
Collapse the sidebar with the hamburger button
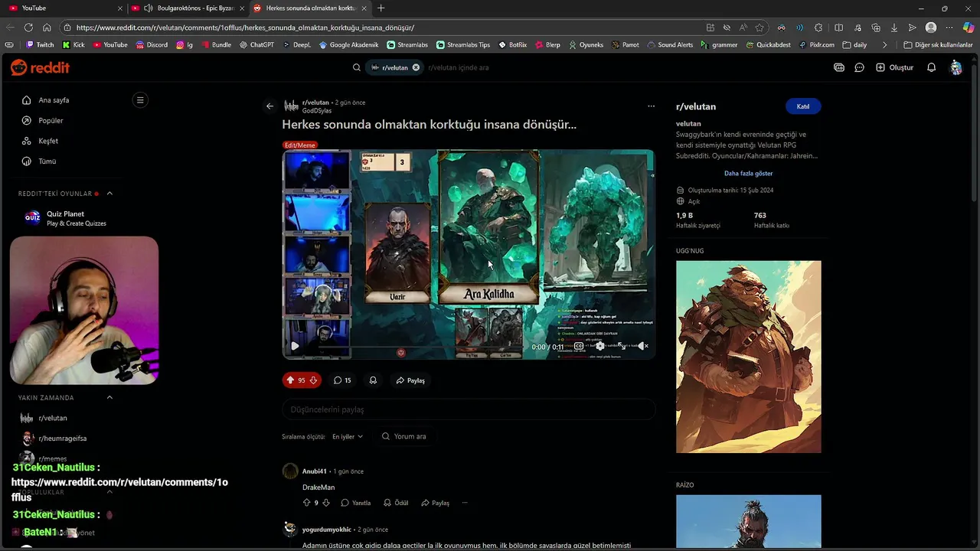(x=139, y=99)
